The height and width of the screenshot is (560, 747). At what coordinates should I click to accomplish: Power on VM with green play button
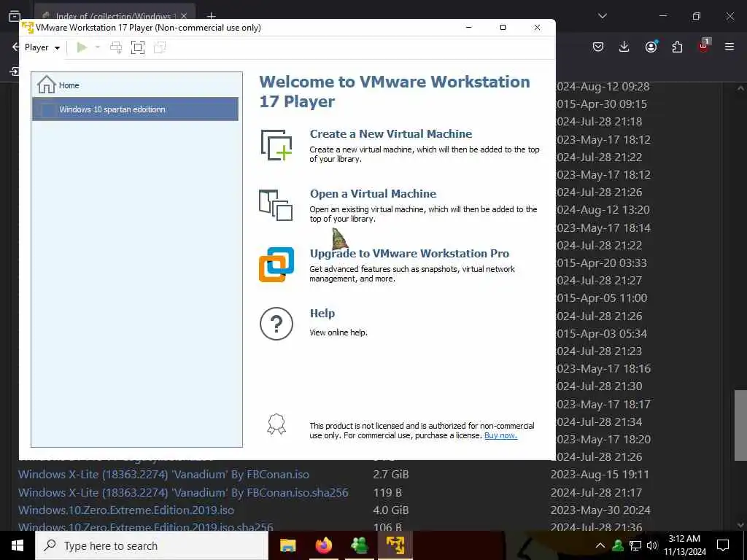point(82,47)
